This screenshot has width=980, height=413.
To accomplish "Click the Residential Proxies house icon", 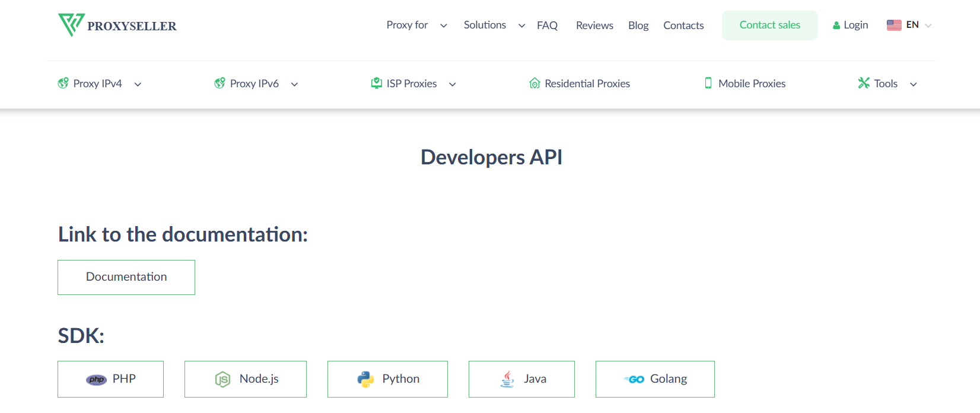I will (x=534, y=83).
